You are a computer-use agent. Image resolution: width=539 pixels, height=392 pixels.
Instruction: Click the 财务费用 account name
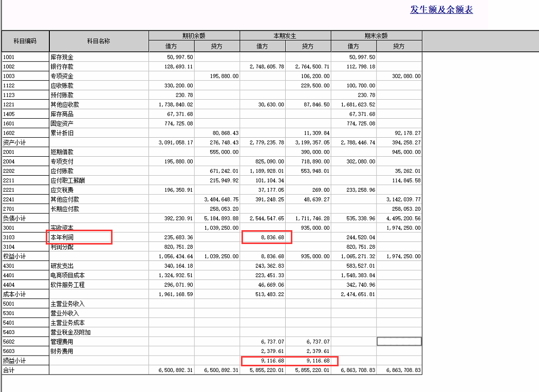click(62, 351)
